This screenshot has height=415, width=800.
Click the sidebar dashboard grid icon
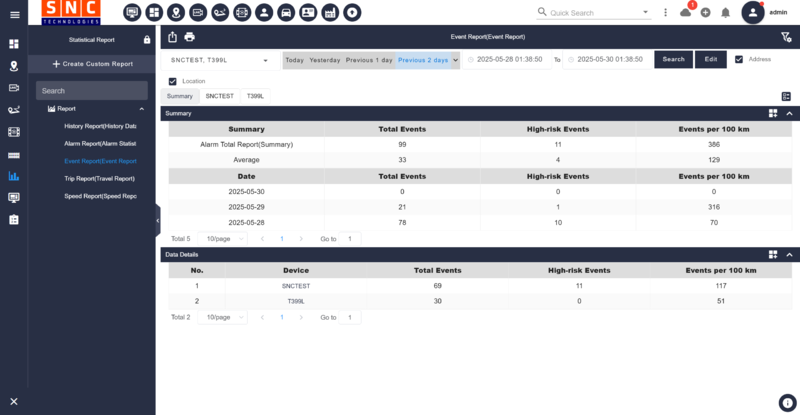pyautogui.click(x=14, y=44)
